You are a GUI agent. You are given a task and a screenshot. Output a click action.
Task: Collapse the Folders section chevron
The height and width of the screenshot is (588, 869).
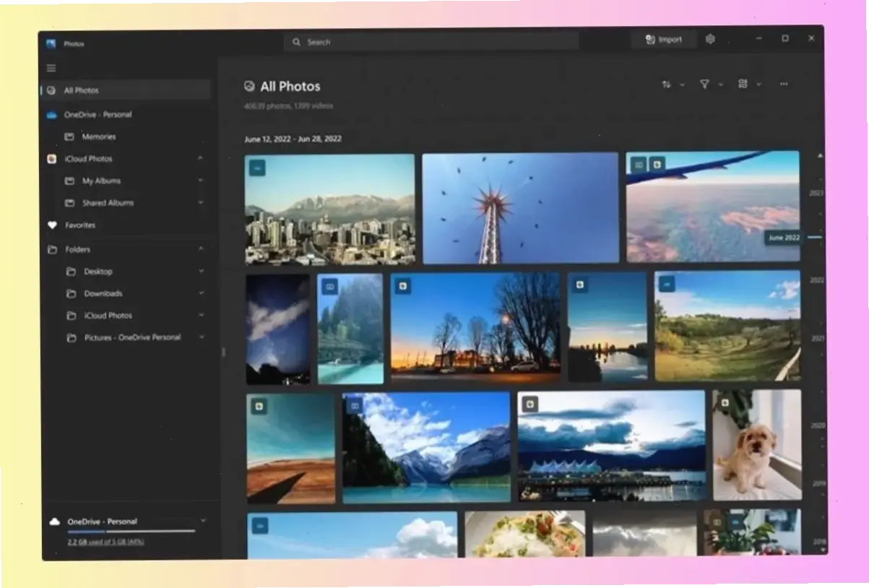click(x=201, y=249)
